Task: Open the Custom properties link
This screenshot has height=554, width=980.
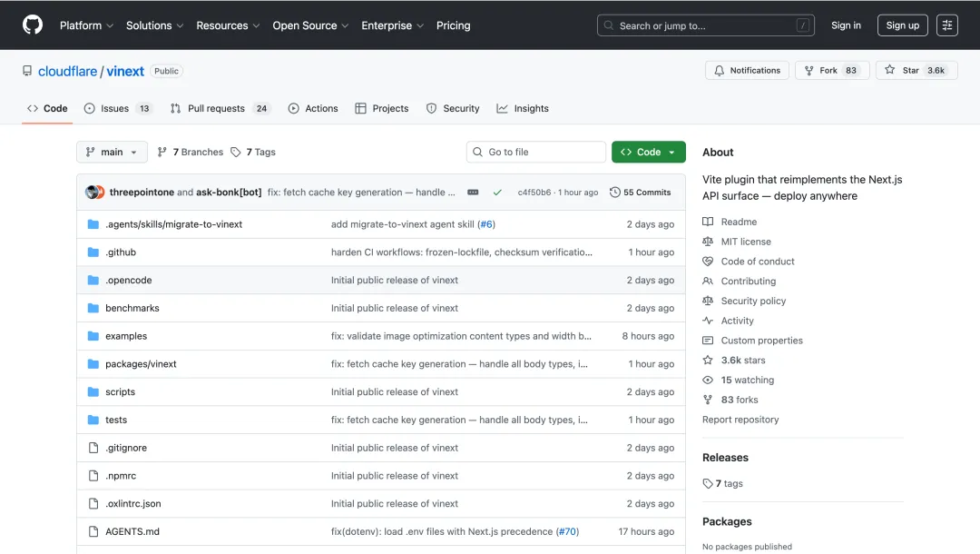Action: coord(762,341)
